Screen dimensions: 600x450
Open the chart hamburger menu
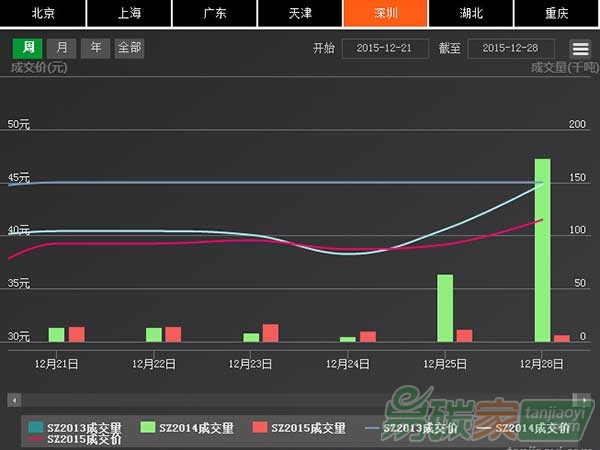click(x=580, y=48)
